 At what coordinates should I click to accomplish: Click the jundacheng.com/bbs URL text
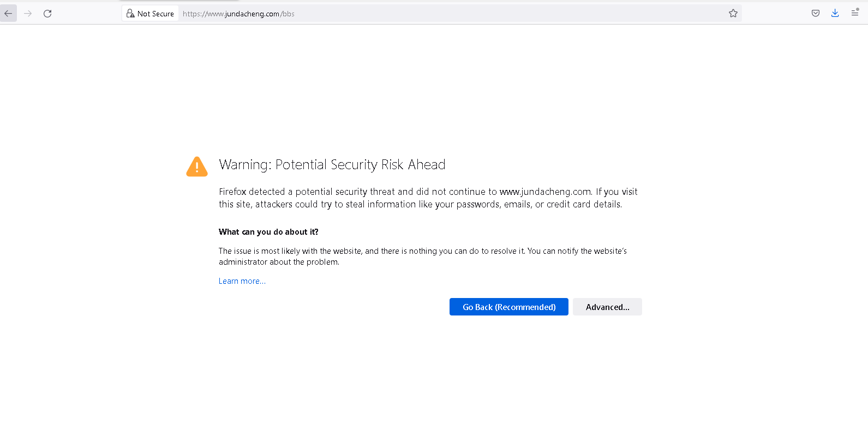[239, 14]
